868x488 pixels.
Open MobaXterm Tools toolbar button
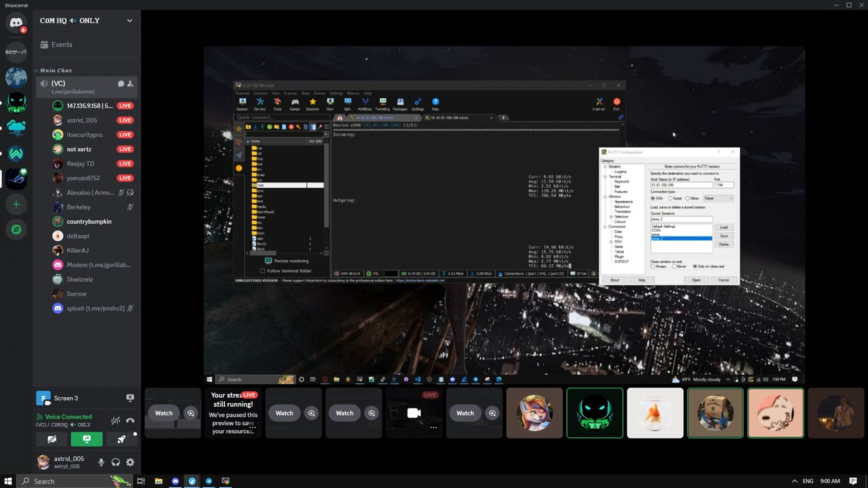tap(277, 104)
